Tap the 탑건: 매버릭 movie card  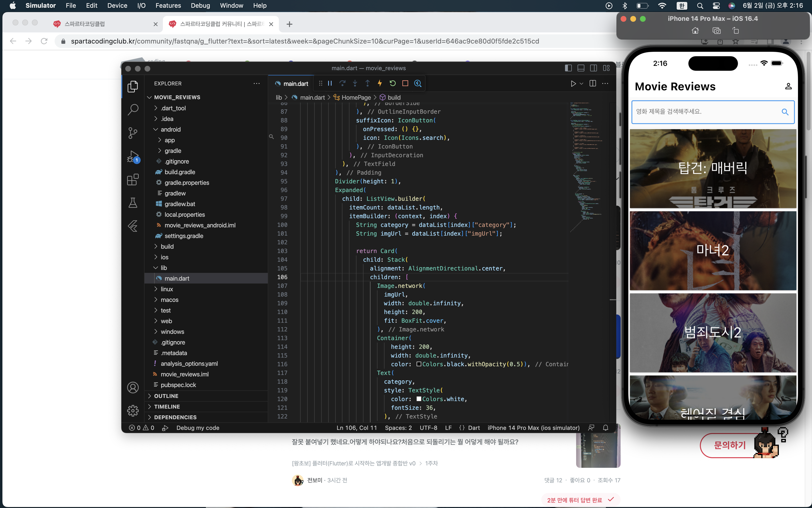(x=713, y=168)
